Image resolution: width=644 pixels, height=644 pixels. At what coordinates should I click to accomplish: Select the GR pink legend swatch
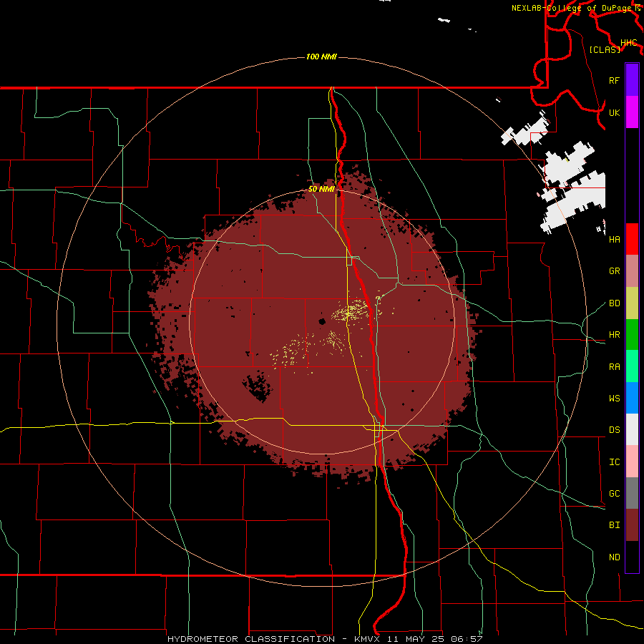pos(632,271)
